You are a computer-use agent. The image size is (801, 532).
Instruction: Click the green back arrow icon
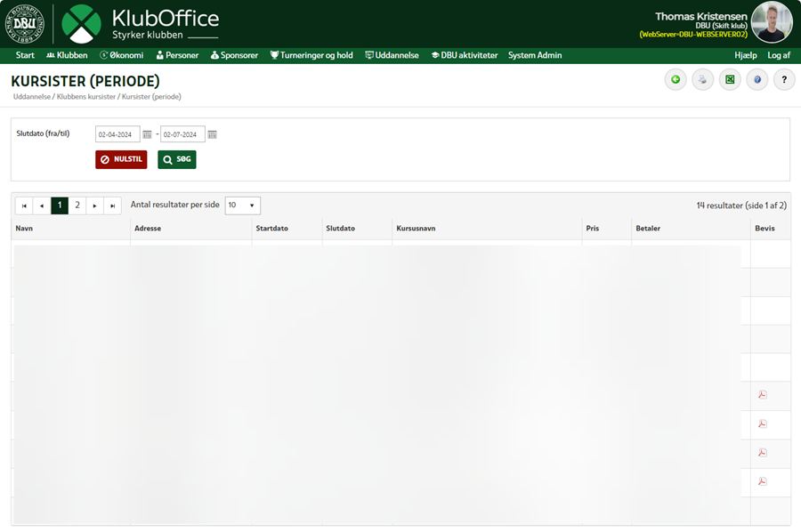point(676,80)
